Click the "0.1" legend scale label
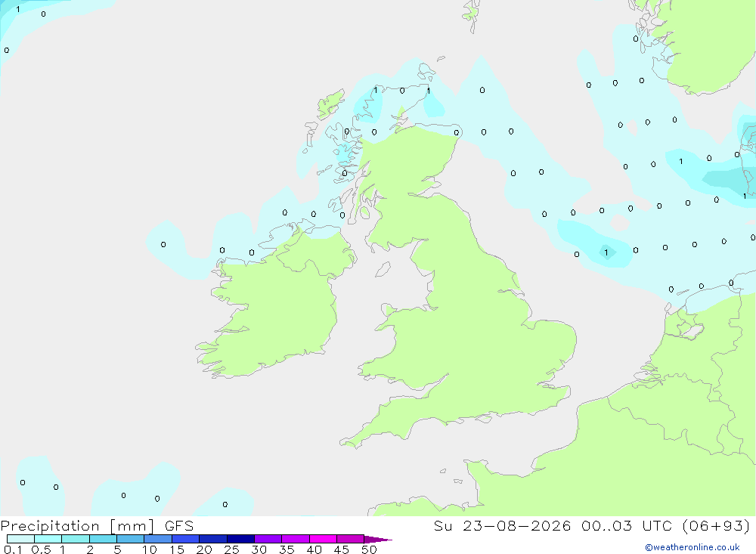Viewport: 756px width, 554px height. point(13,549)
